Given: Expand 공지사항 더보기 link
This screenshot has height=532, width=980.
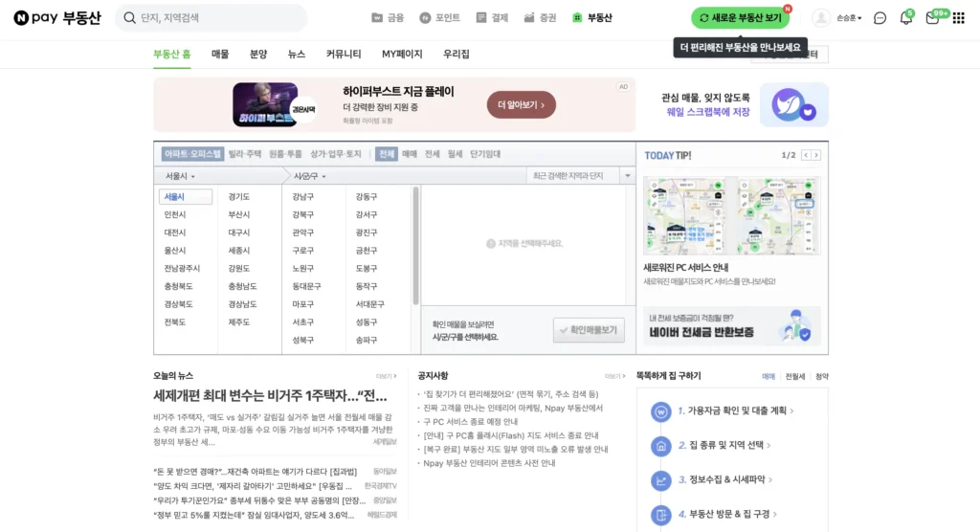Looking at the screenshot, I should [614, 376].
